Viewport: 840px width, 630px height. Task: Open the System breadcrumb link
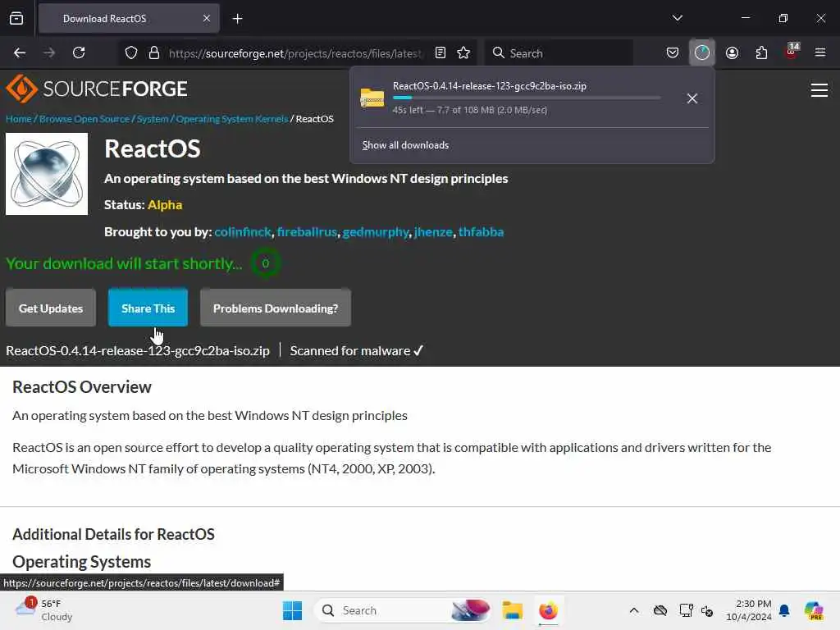point(152,119)
